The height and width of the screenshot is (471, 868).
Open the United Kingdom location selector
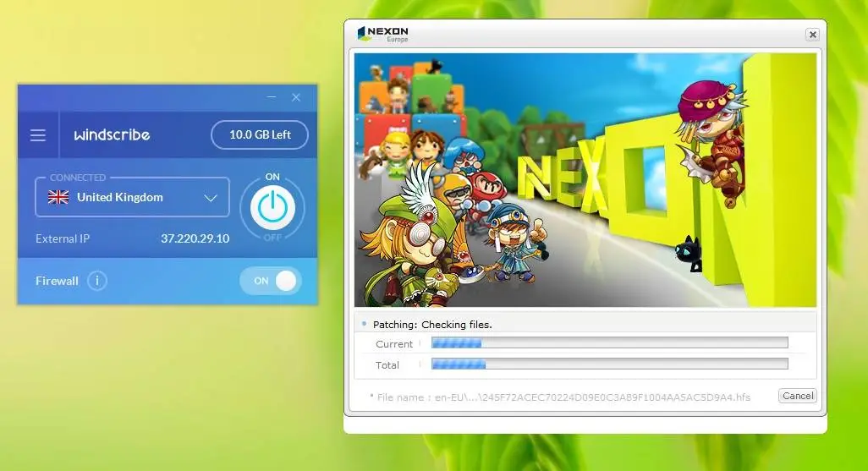point(132,197)
